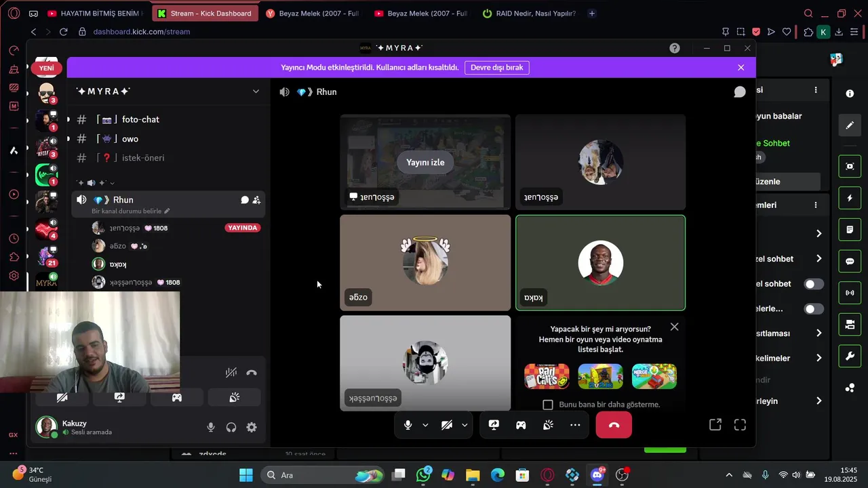Check 'Bunu bana bir daha gösterme'
Image resolution: width=868 pixels, height=488 pixels.
(x=548, y=405)
